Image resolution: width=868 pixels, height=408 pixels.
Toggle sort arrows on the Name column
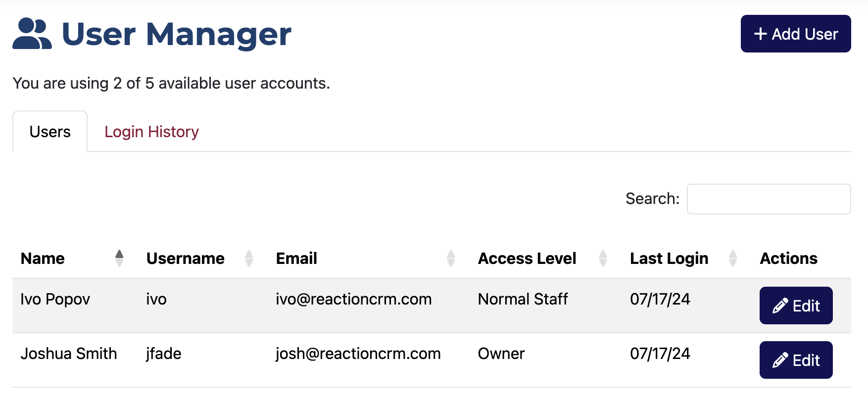[119, 258]
